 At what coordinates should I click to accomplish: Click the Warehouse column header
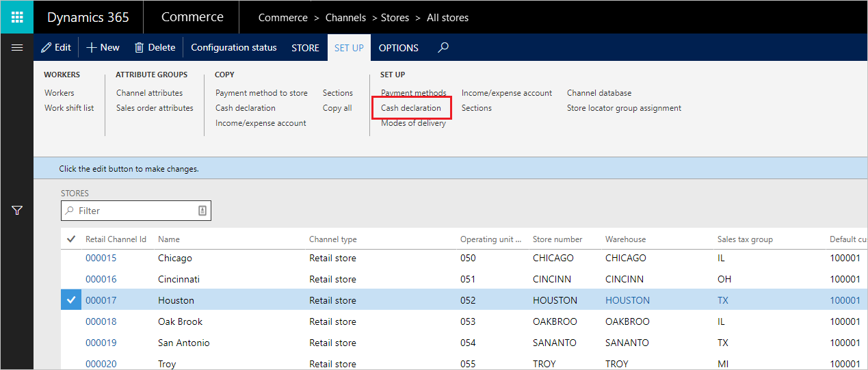[625, 239]
